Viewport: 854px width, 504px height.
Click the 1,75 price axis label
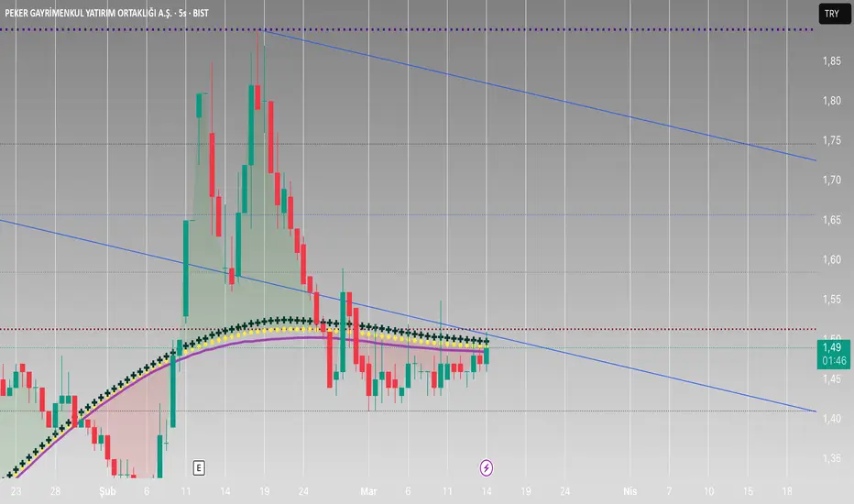point(832,140)
